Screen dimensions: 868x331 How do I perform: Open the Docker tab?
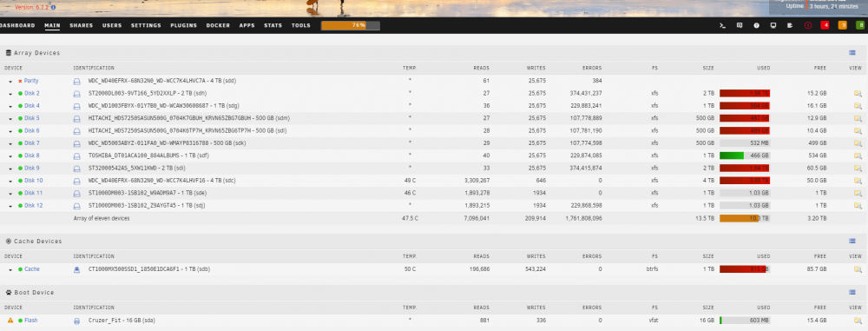tap(218, 25)
